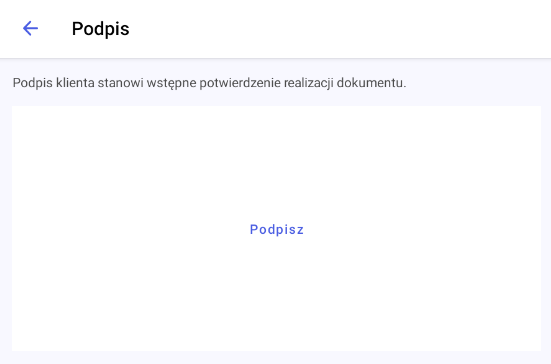Select the Podpis header title
The height and width of the screenshot is (364, 551).
101,28
